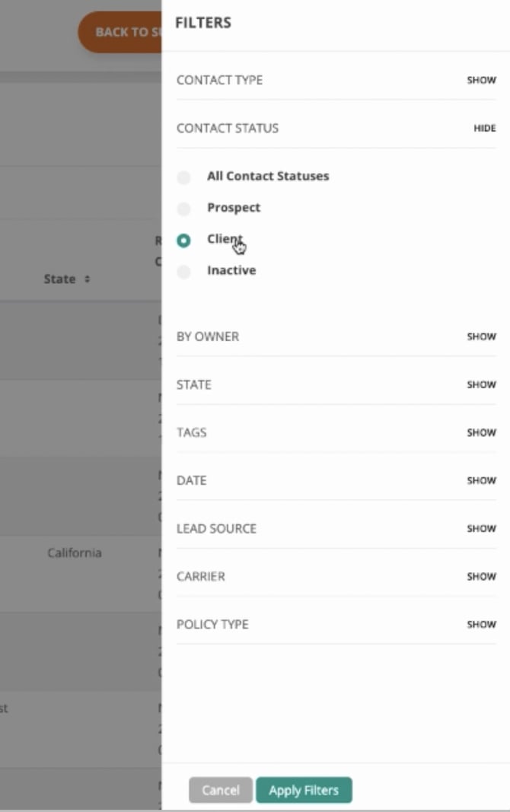Click the Back To orange button
Screen dimensions: 510x812
(120, 32)
